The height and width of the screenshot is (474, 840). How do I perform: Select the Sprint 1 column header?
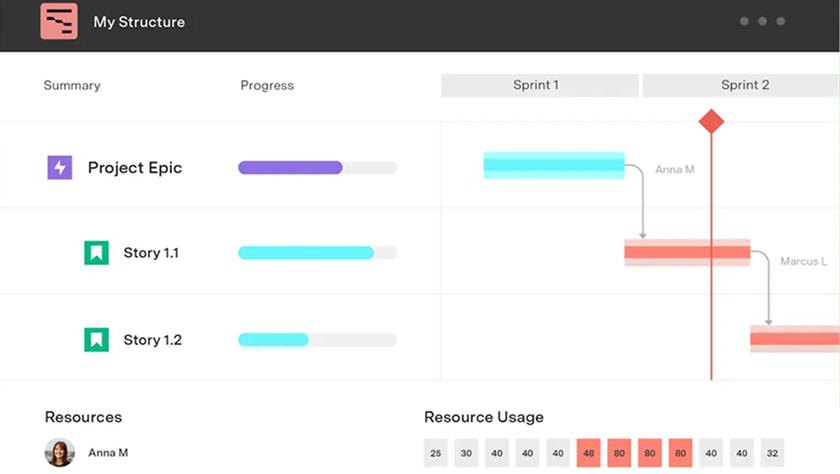539,85
